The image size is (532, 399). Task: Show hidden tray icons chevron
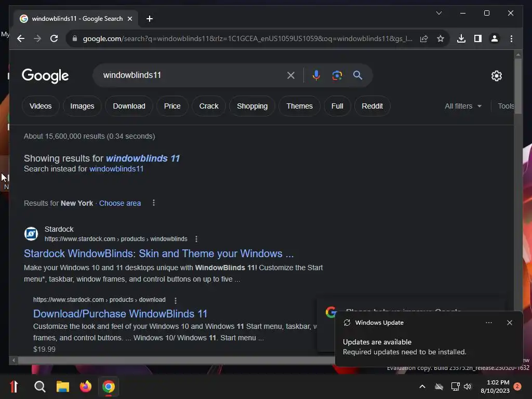(x=422, y=387)
